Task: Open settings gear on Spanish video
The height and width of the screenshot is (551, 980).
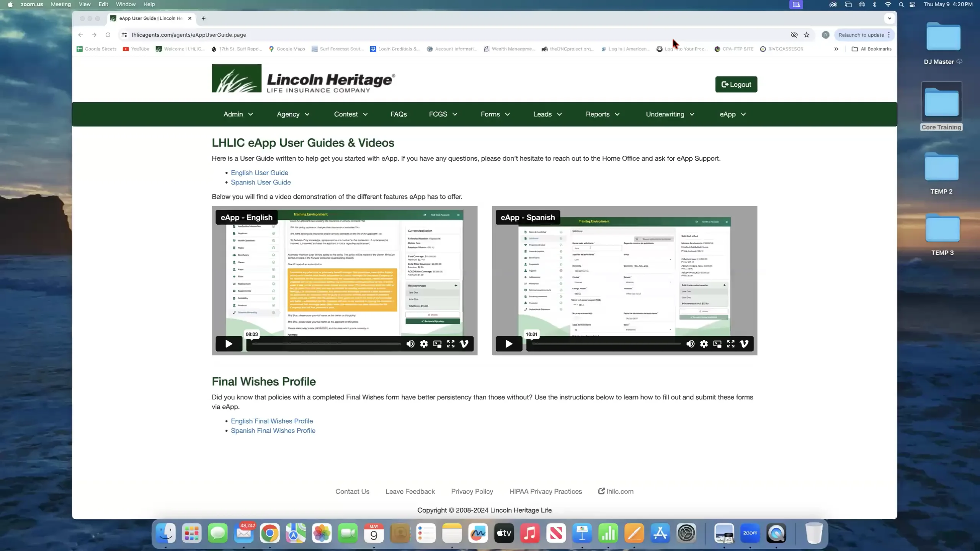Action: tap(704, 344)
